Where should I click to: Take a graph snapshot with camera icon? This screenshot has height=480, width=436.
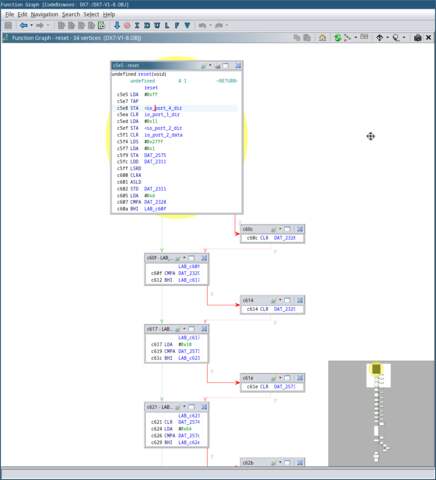tap(418, 38)
